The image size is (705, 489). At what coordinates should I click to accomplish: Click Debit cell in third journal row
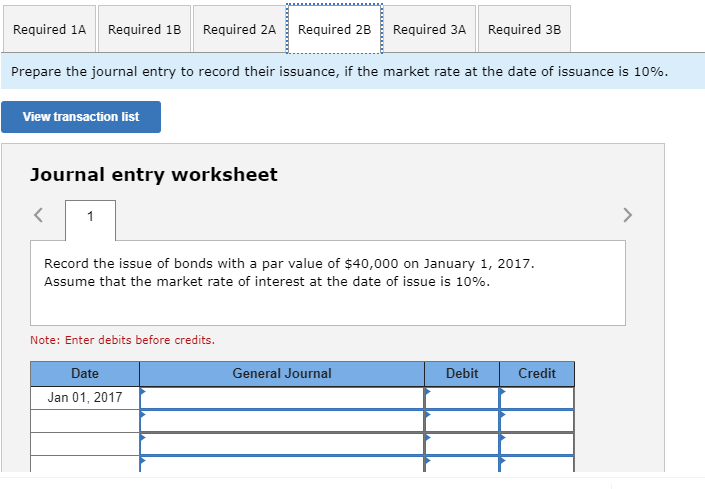point(462,444)
